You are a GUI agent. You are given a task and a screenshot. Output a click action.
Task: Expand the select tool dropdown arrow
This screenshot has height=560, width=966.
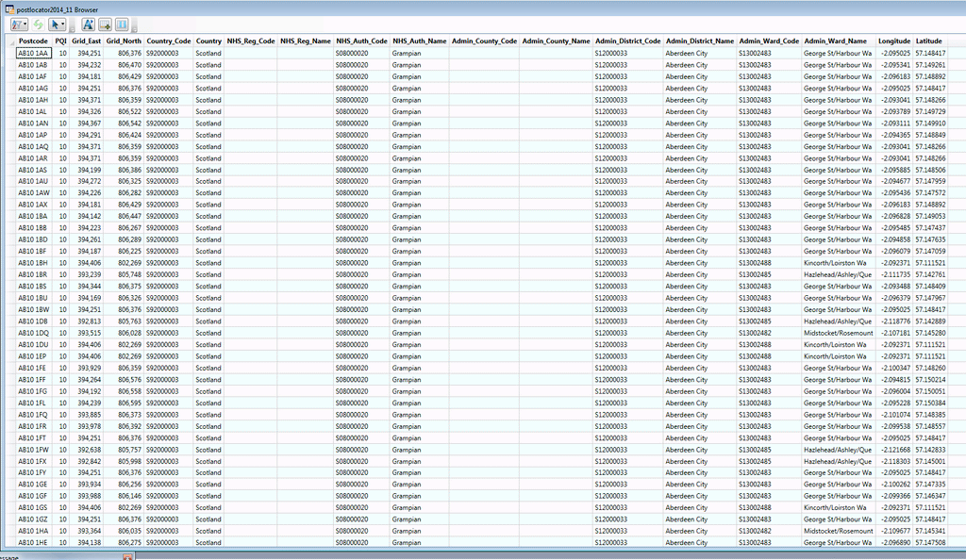tap(63, 25)
